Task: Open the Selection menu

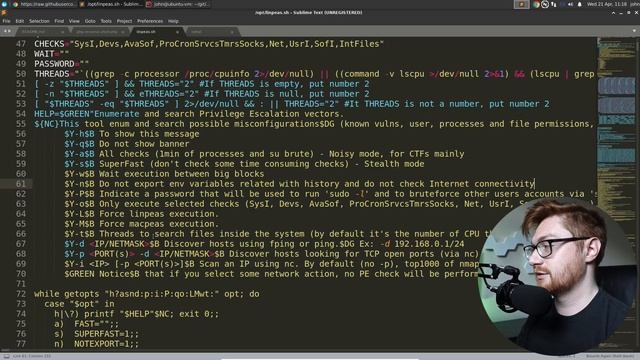Action: 39,21
